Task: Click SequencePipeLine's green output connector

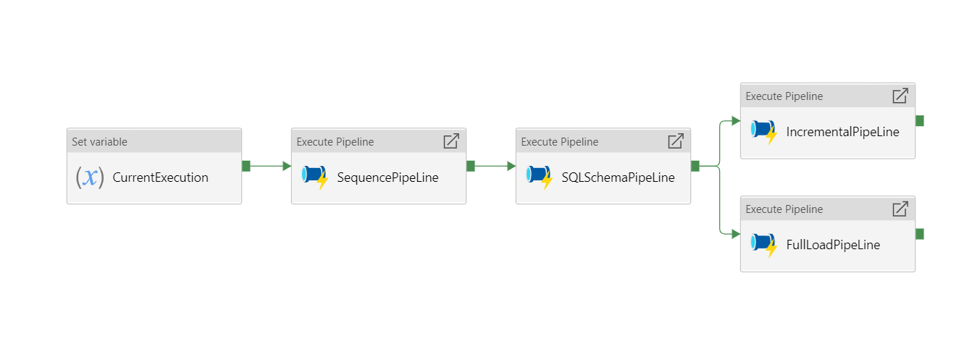Action: click(x=470, y=166)
